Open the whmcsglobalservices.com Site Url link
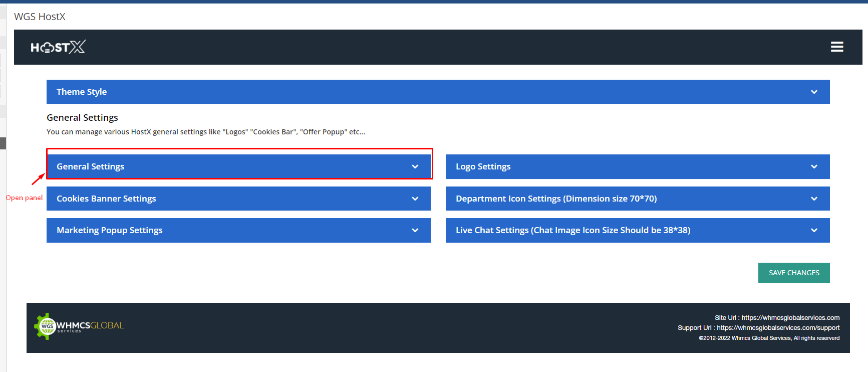 pos(790,318)
